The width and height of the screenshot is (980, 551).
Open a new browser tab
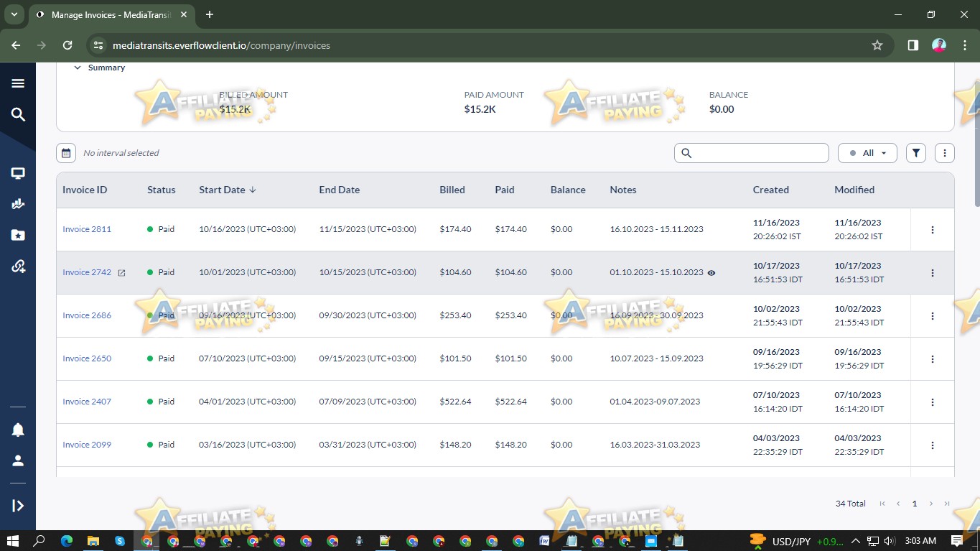pyautogui.click(x=210, y=14)
